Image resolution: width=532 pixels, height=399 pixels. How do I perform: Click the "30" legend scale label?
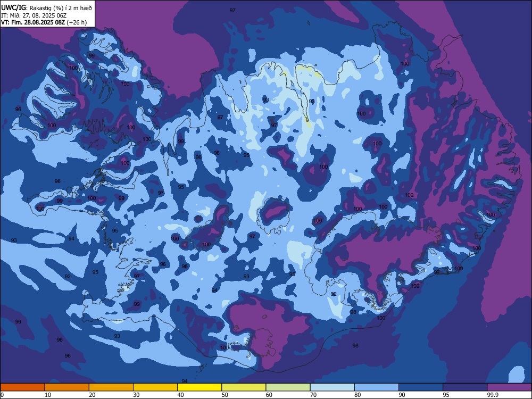coord(136,395)
